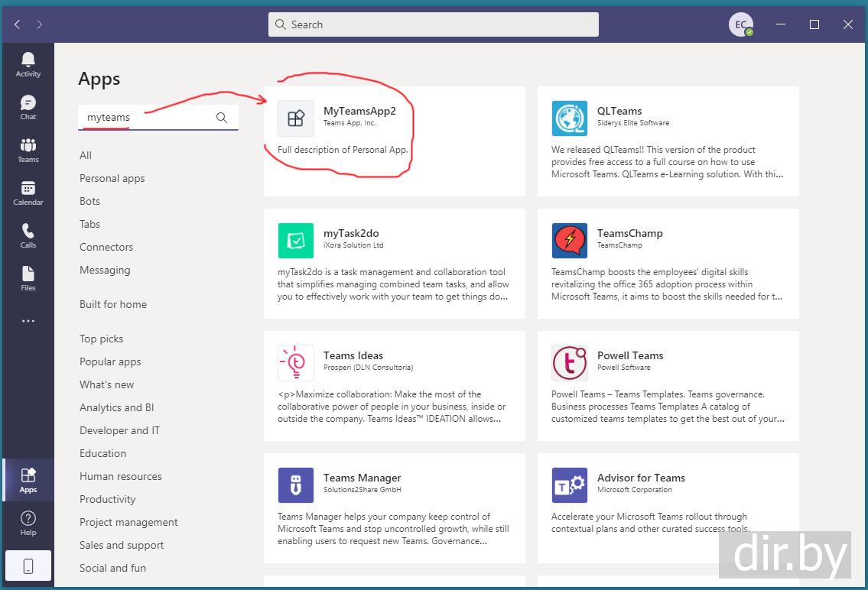Open the Calendar view
The image size is (868, 590).
[x=28, y=193]
